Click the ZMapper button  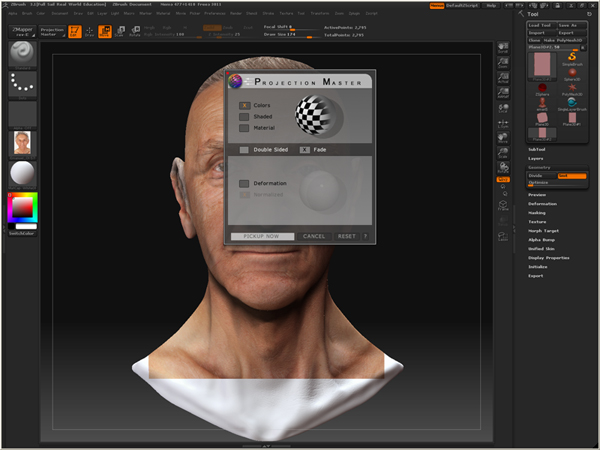pyautogui.click(x=21, y=32)
